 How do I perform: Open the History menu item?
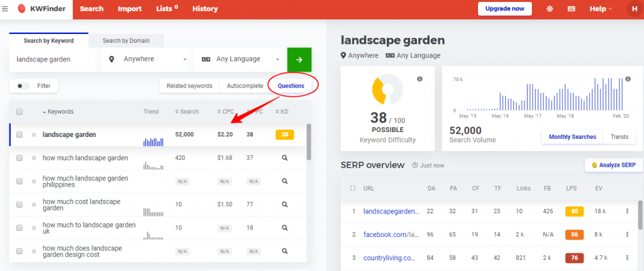coord(205,9)
